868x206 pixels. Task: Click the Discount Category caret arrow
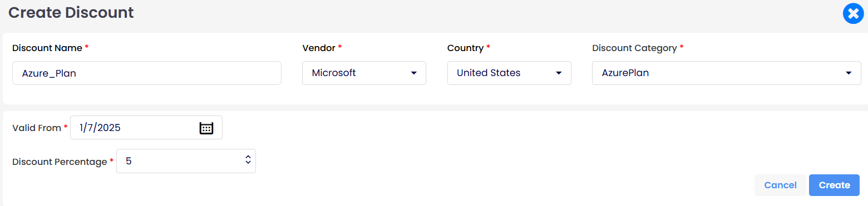849,73
